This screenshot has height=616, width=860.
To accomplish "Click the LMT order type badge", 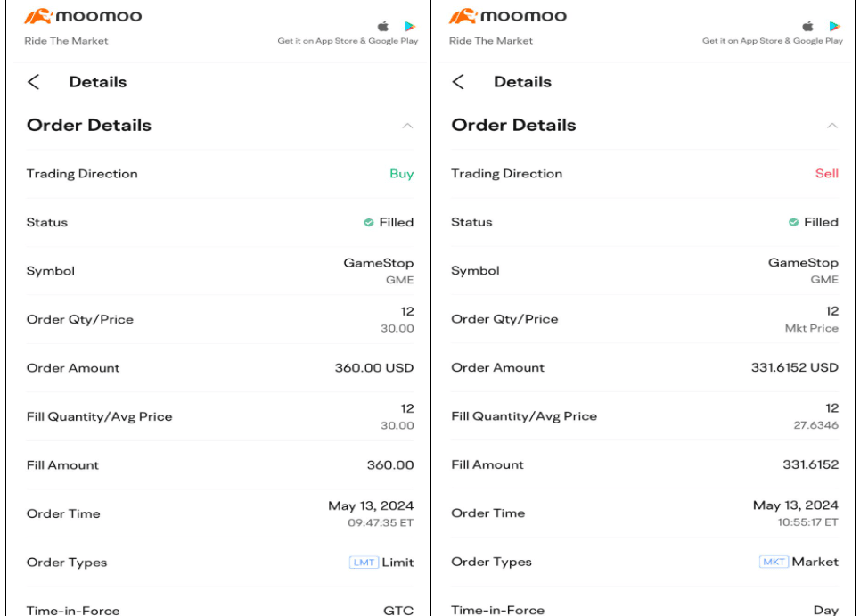I will point(364,563).
